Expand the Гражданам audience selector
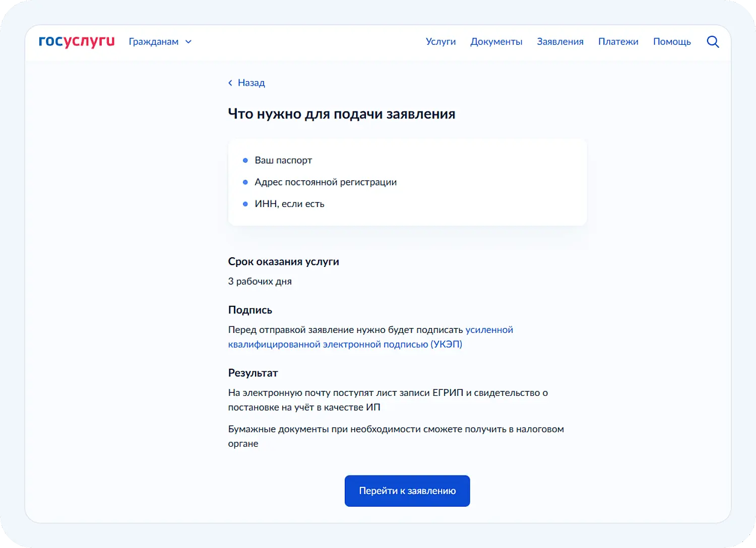 tap(154, 41)
